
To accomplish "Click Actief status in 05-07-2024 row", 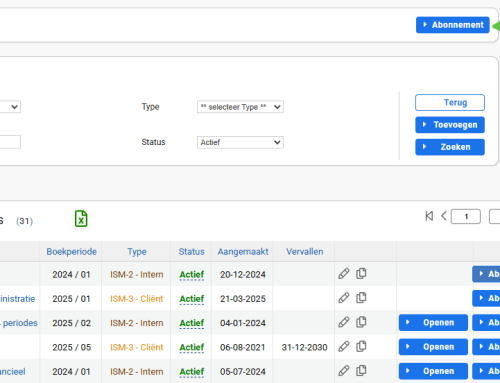I will coord(192,372).
